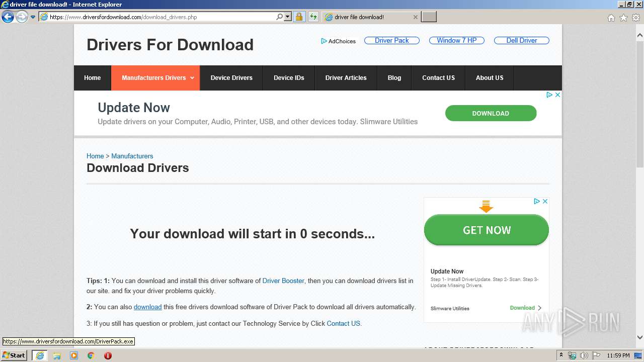This screenshot has height=362, width=644.
Task: Click the Update Now banner heading
Action: [x=134, y=108]
